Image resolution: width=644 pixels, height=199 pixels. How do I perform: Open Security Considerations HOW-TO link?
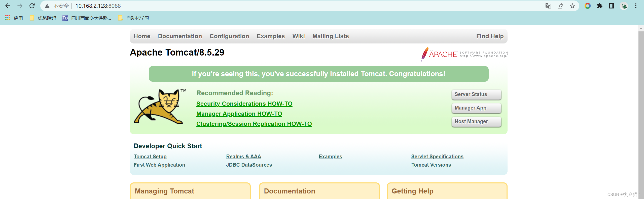244,104
